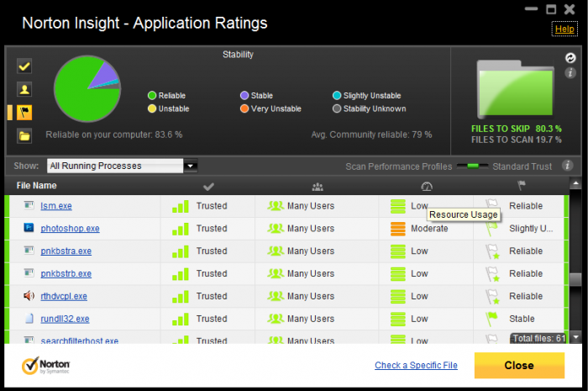588x391 pixels.
Task: Click the Scan Performance Profiles info icon
Action: point(568,166)
